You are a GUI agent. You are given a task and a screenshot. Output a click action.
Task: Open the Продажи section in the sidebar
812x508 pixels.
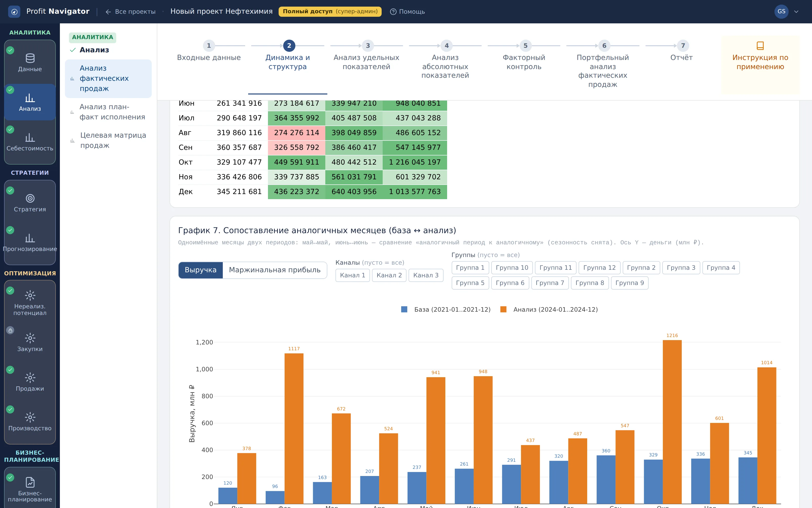30,382
